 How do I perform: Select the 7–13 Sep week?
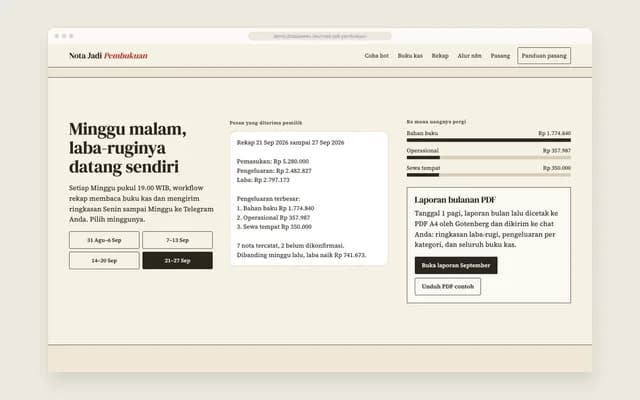(177, 240)
